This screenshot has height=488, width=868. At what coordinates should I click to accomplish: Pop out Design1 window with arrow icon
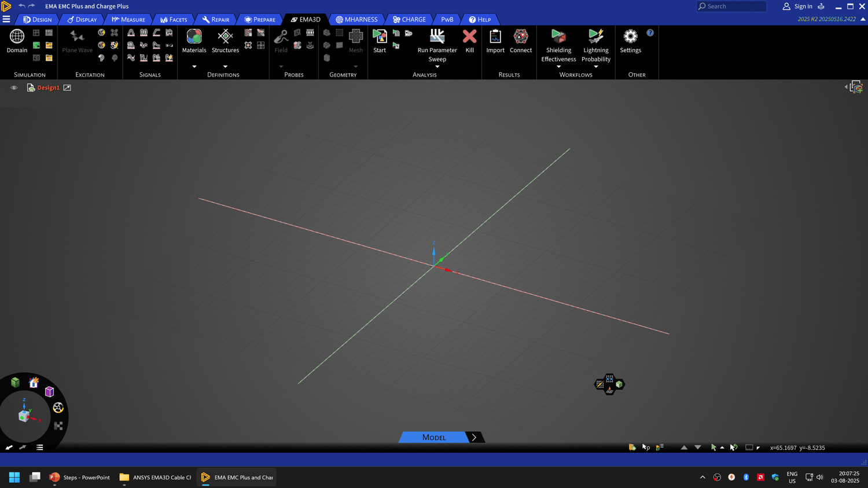pyautogui.click(x=67, y=88)
